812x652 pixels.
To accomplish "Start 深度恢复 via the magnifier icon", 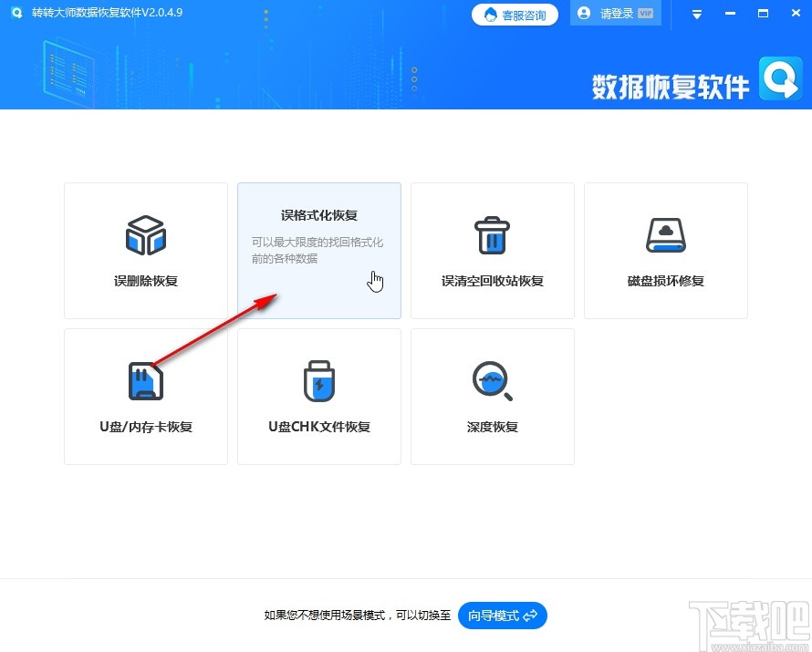I will point(492,381).
